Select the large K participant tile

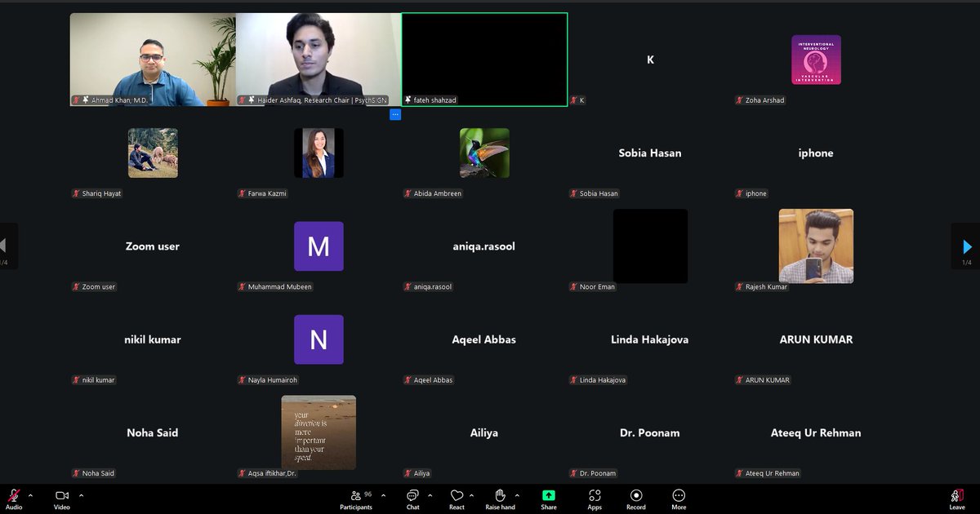pos(650,60)
